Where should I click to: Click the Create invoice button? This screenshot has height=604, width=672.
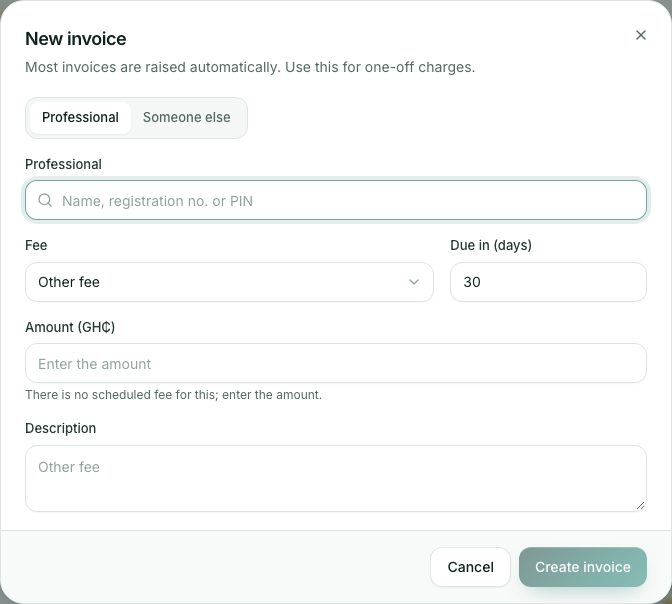[582, 567]
